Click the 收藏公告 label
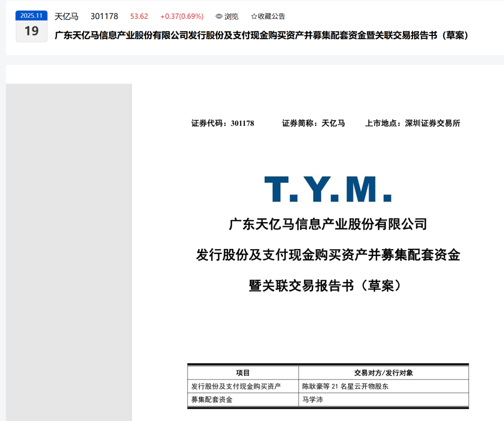This screenshot has height=421, width=504. point(271,16)
